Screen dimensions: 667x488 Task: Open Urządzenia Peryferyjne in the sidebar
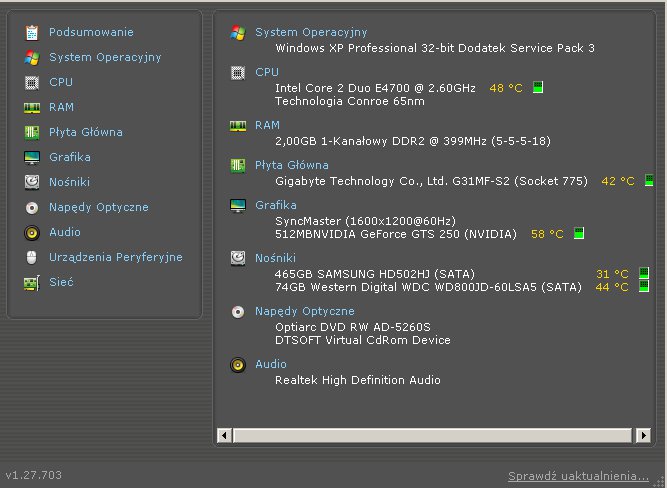[x=116, y=257]
